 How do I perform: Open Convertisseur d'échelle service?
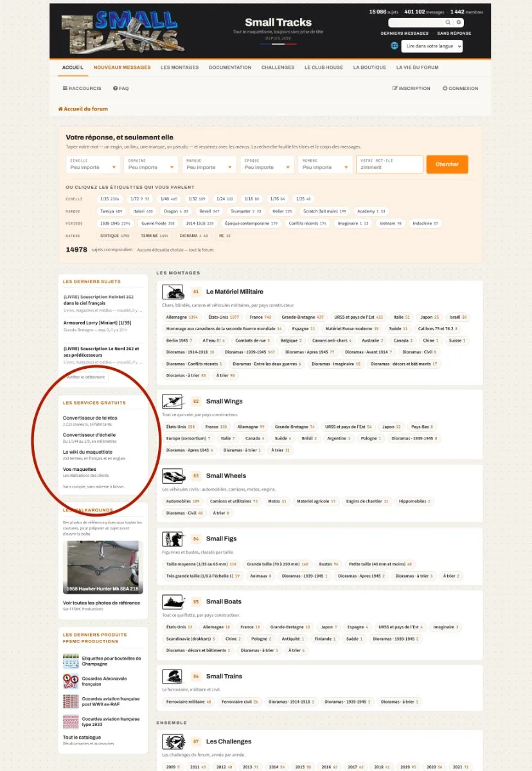tap(89, 435)
